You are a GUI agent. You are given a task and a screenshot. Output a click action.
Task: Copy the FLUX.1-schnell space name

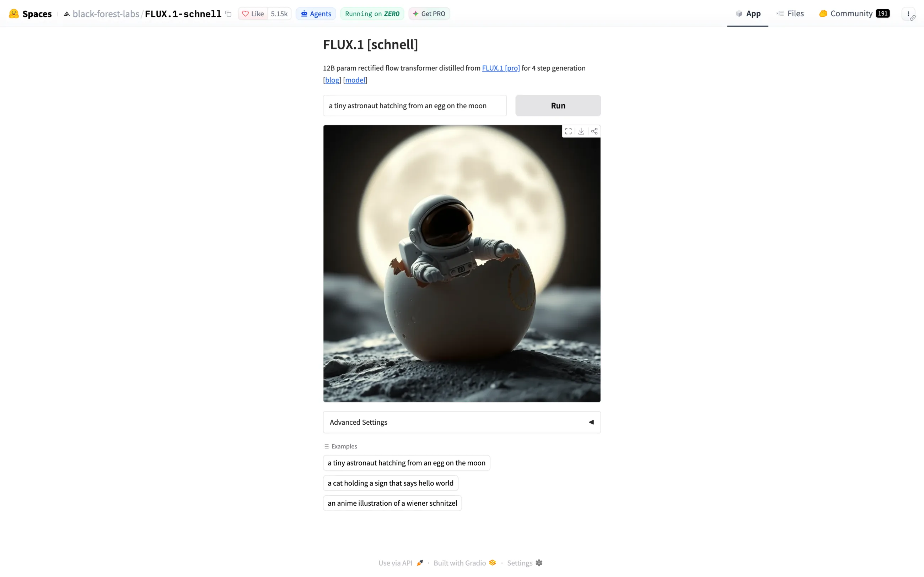228,14
